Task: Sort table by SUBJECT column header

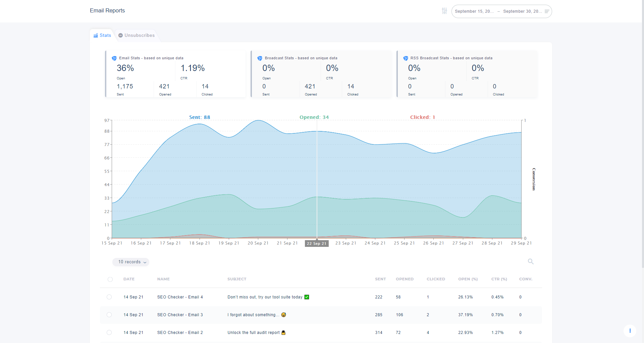Action: [237, 279]
